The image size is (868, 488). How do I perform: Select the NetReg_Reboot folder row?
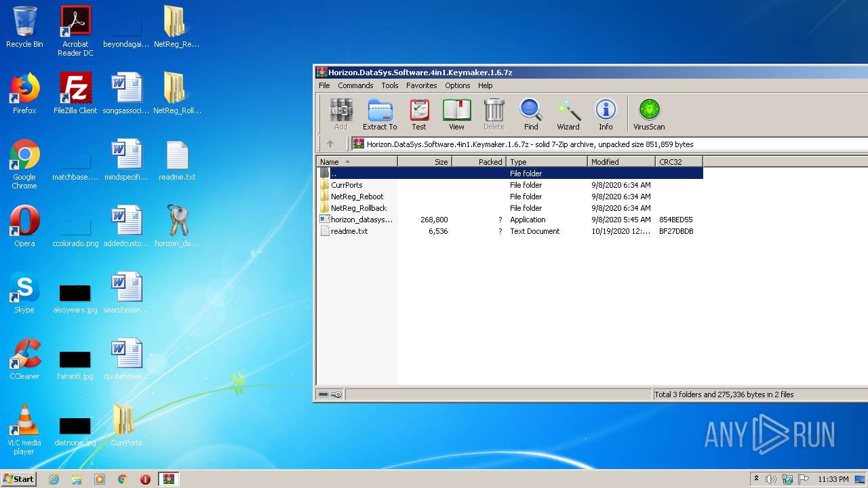(510, 197)
